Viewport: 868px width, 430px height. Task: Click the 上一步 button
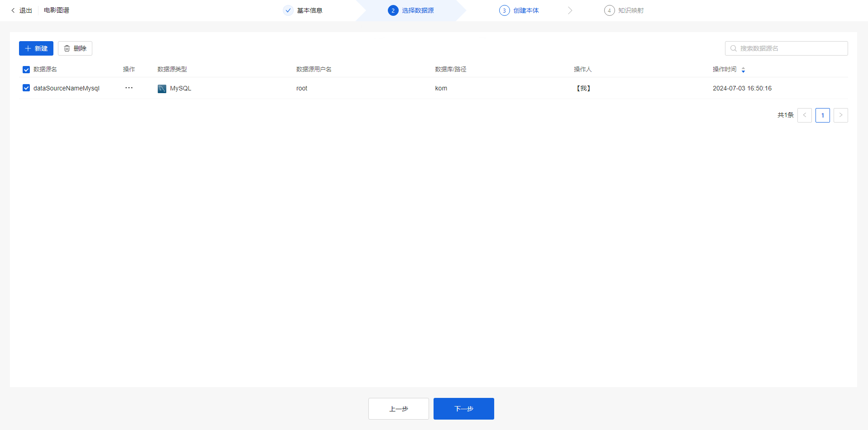(x=398, y=409)
